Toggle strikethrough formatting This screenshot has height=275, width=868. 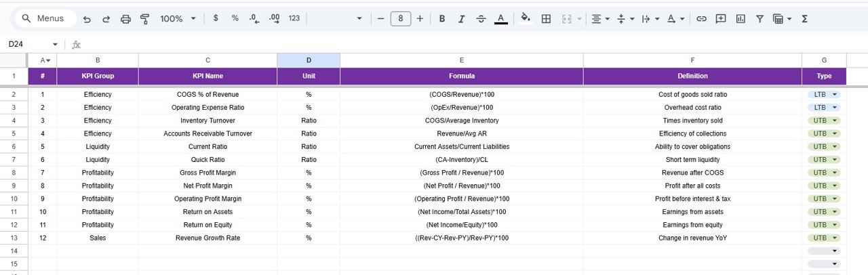pyautogui.click(x=481, y=19)
